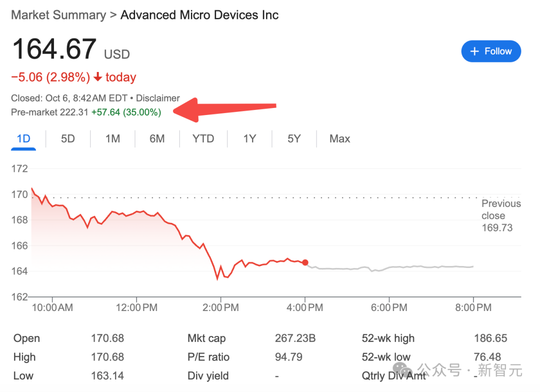The image size is (540, 392).
Task: Switch to the 5Y chart tab
Action: click(x=294, y=138)
